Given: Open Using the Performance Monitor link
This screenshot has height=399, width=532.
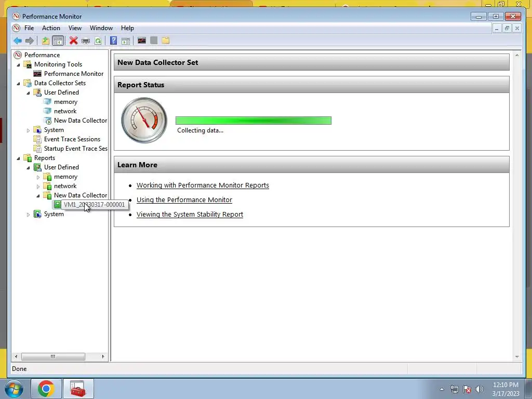Looking at the screenshot, I should pyautogui.click(x=184, y=200).
